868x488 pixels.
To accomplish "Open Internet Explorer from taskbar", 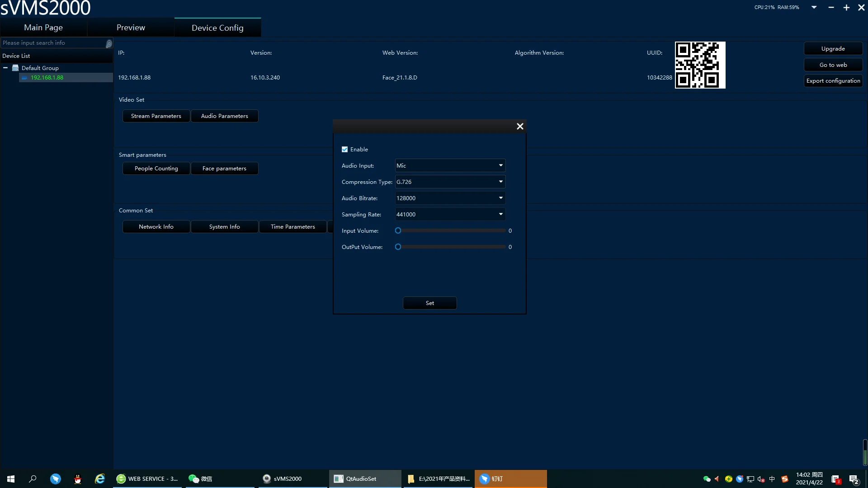I will 100,479.
